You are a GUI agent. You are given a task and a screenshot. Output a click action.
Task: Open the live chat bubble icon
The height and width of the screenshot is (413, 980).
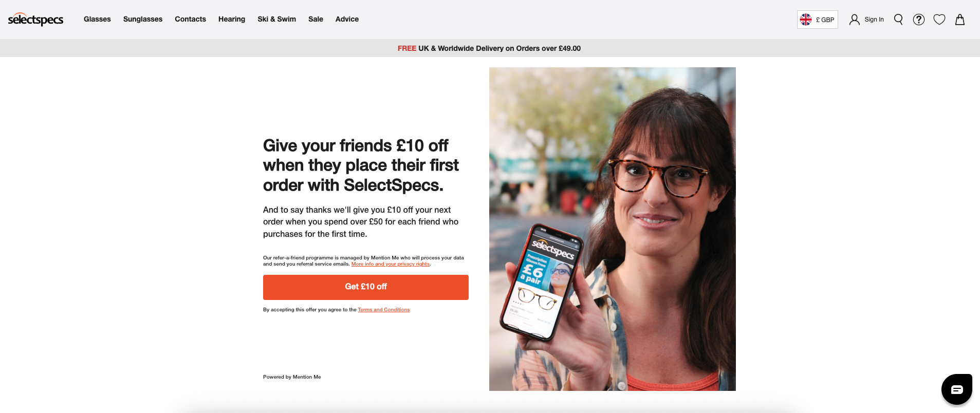[957, 389]
